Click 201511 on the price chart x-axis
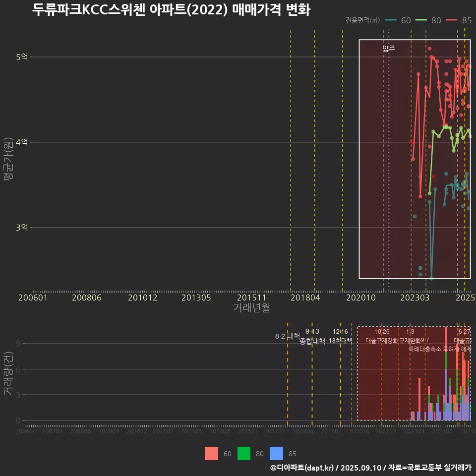The image size is (476, 476). [x=251, y=297]
